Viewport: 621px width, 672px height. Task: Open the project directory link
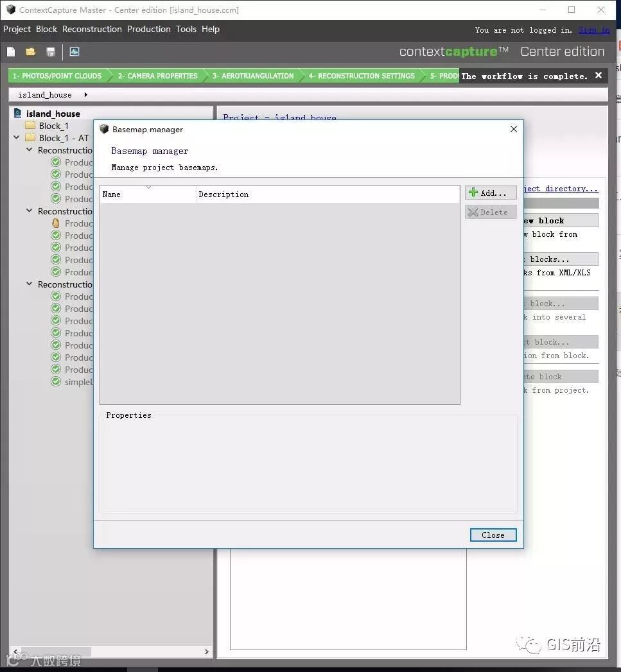pos(560,189)
